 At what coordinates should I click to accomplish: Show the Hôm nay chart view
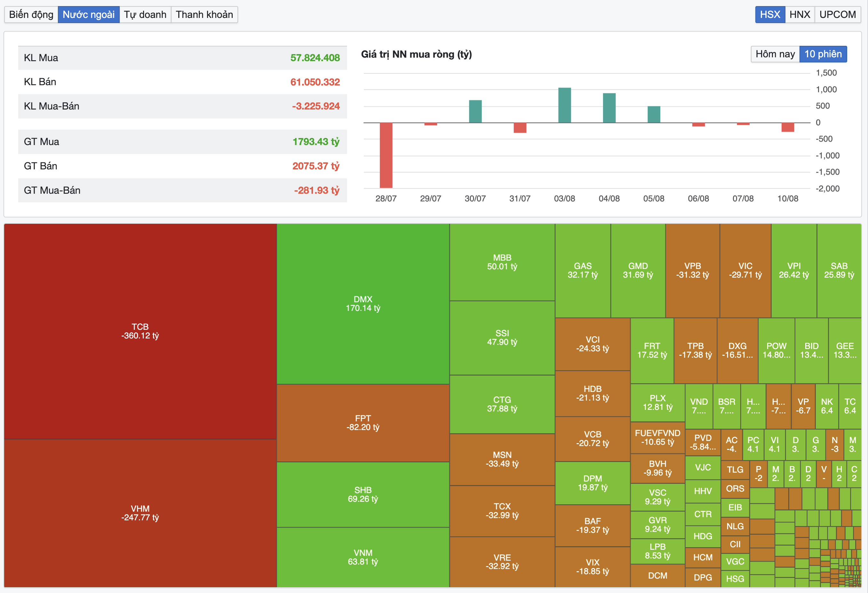pyautogui.click(x=775, y=54)
